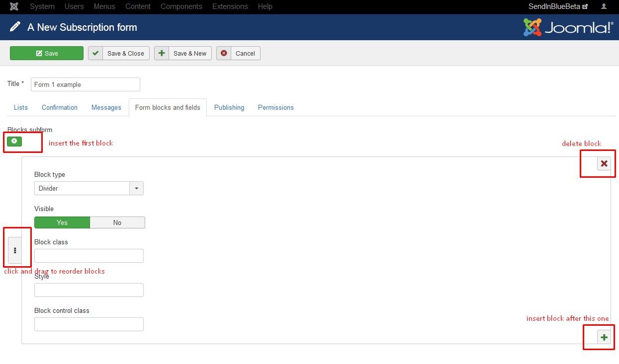Click the Save & Close button
Viewport: 619px width, 364px height.
coord(119,53)
